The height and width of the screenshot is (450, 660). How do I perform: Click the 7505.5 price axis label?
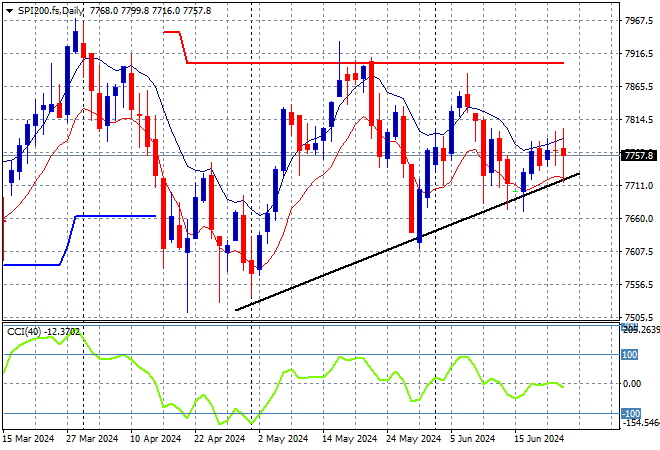(639, 317)
